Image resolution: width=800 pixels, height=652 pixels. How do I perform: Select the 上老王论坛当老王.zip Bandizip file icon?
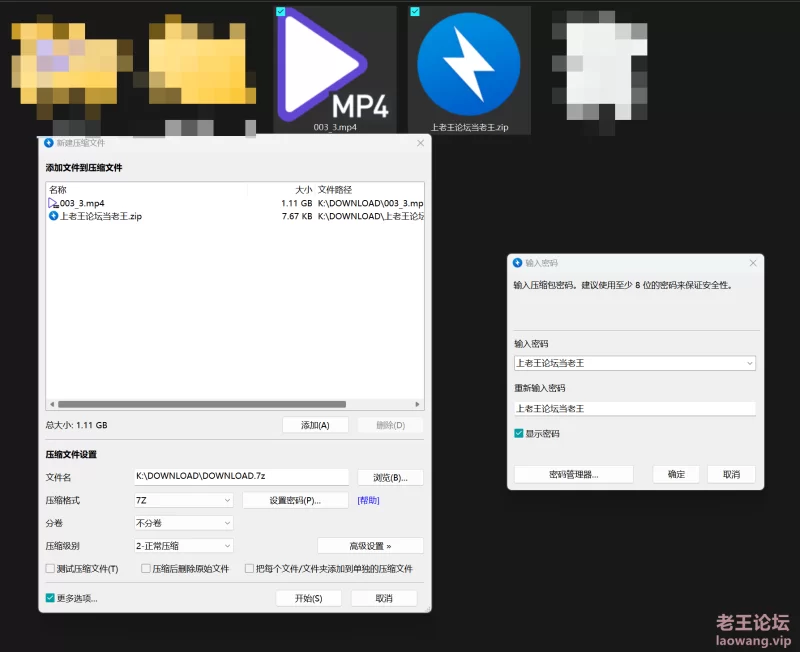coord(469,70)
